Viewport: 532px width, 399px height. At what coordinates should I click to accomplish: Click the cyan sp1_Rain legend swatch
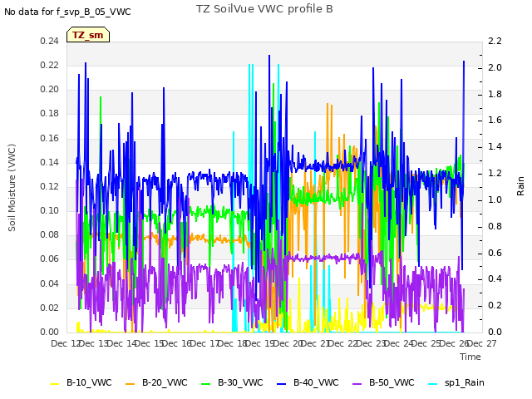click(x=433, y=383)
